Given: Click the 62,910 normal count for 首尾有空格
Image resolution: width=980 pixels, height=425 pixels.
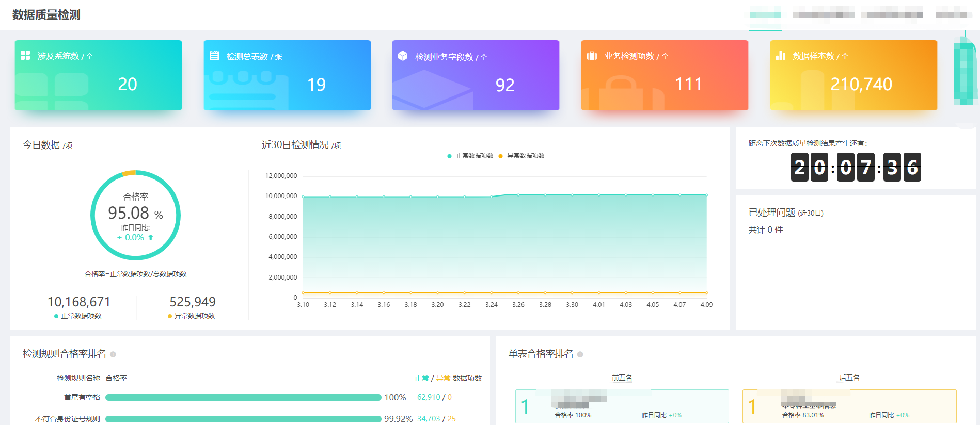Looking at the screenshot, I should pos(429,397).
